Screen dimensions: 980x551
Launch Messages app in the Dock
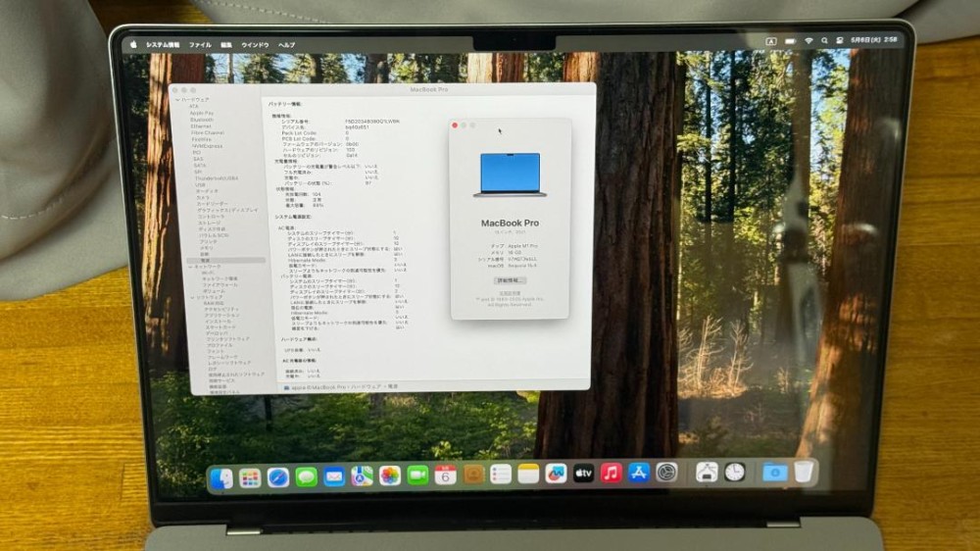[306, 477]
